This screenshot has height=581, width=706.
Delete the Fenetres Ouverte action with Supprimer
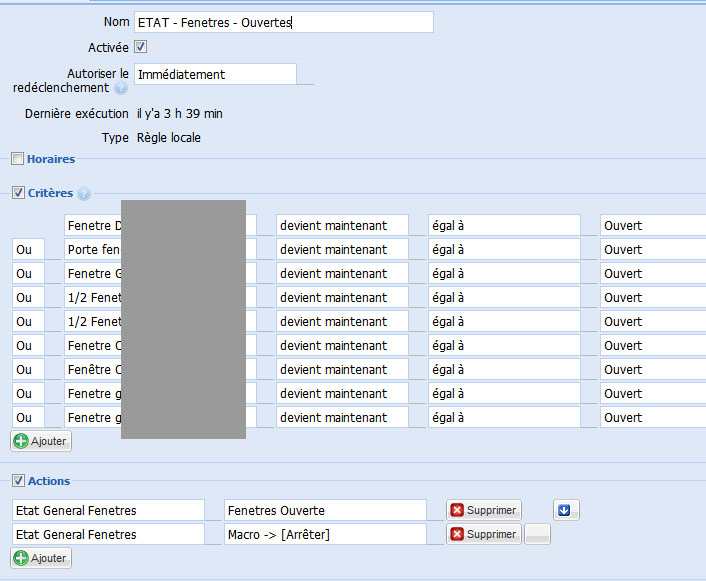pyautogui.click(x=485, y=511)
